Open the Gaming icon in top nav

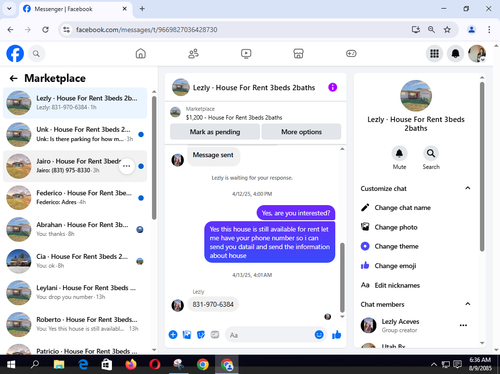351,53
